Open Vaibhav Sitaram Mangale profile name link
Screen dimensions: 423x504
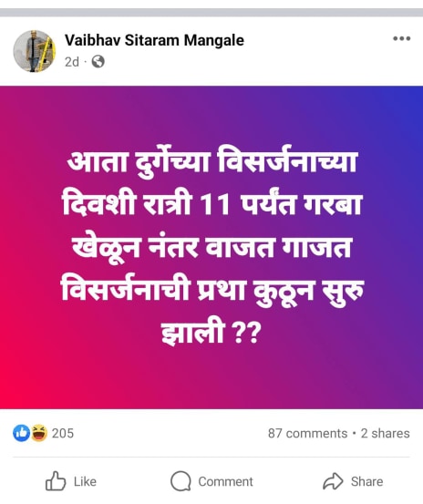pyautogui.click(x=154, y=40)
